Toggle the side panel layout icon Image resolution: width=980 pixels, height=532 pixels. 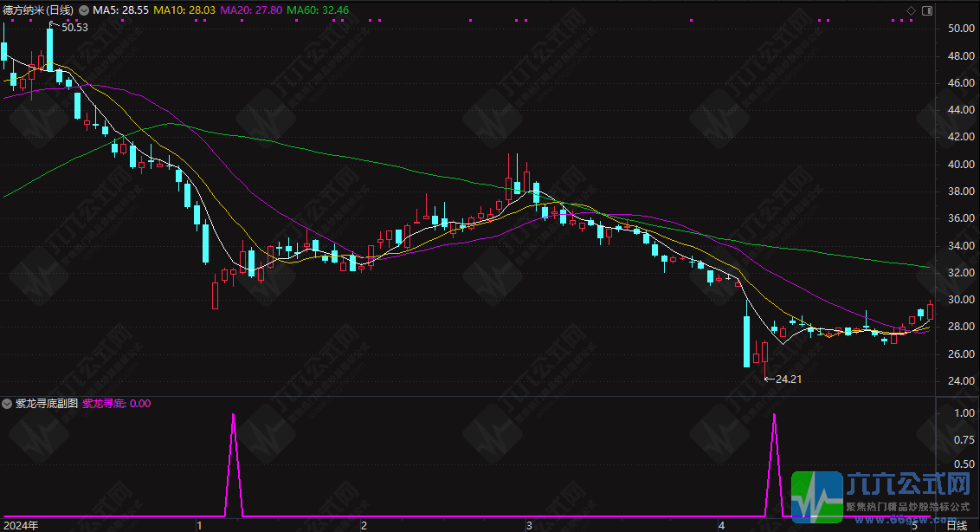[x=927, y=10]
